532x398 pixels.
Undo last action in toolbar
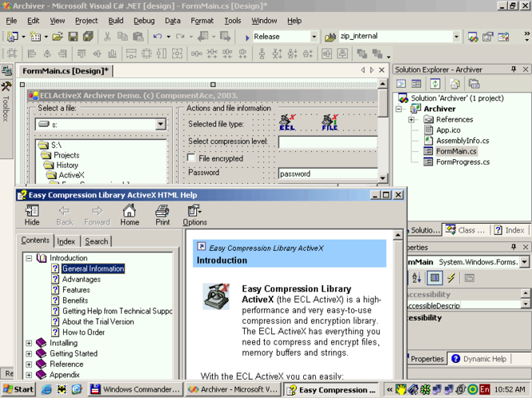tap(157, 36)
